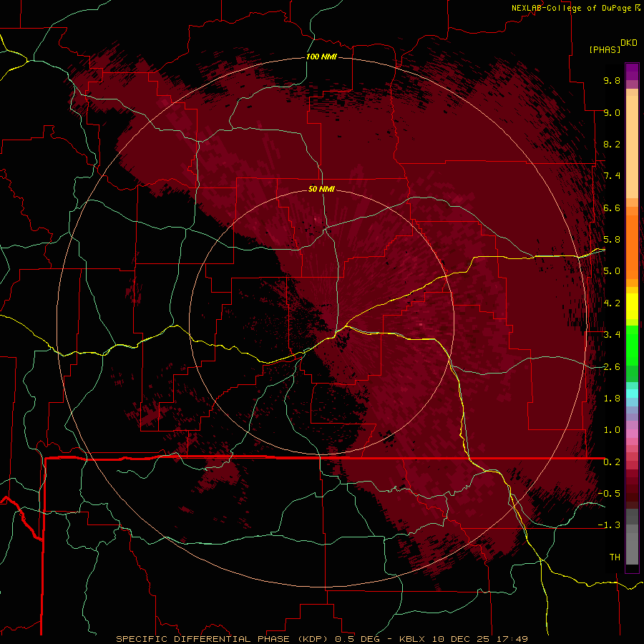Pick the 2.6 scale value label
Viewport: 644px width, 644px height.
pos(612,367)
